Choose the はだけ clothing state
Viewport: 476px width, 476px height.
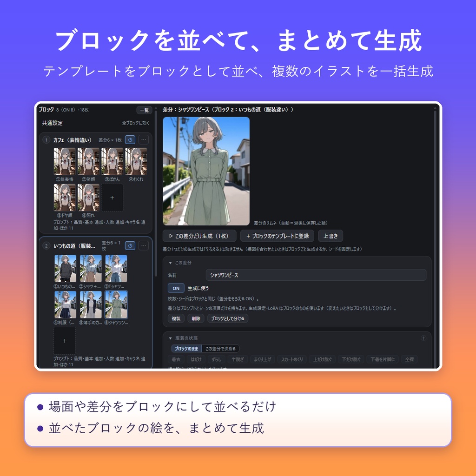(x=196, y=359)
